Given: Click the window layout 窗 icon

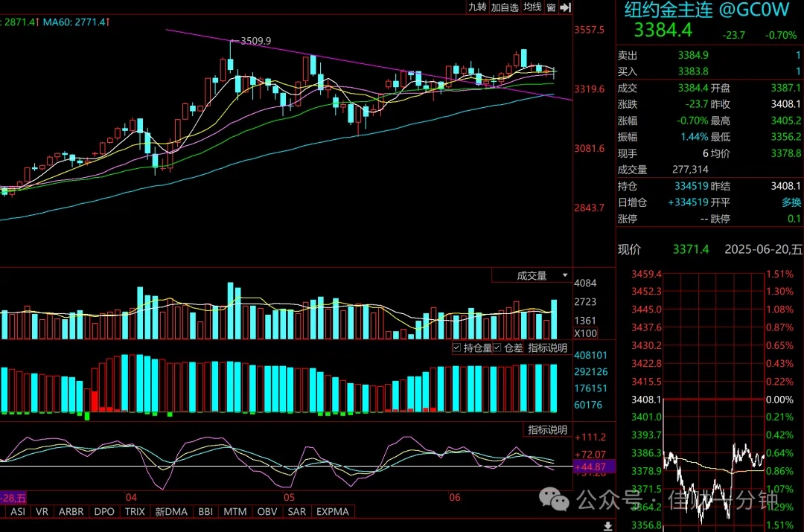Looking at the screenshot, I should click(551, 7).
